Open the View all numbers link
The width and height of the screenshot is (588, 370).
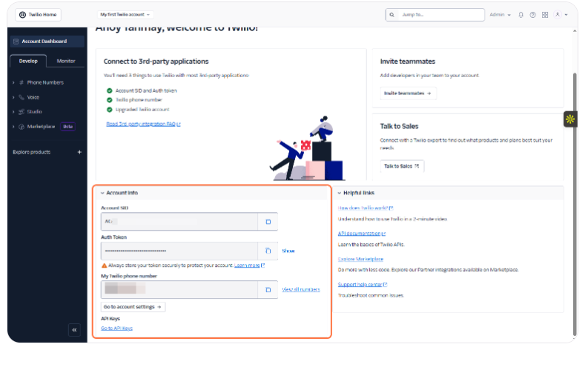point(301,289)
